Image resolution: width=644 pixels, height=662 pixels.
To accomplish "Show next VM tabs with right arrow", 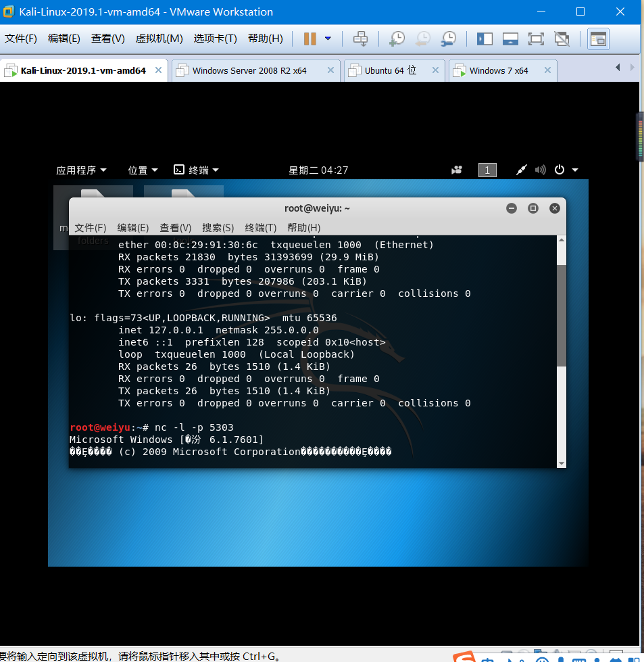I will pyautogui.click(x=632, y=67).
